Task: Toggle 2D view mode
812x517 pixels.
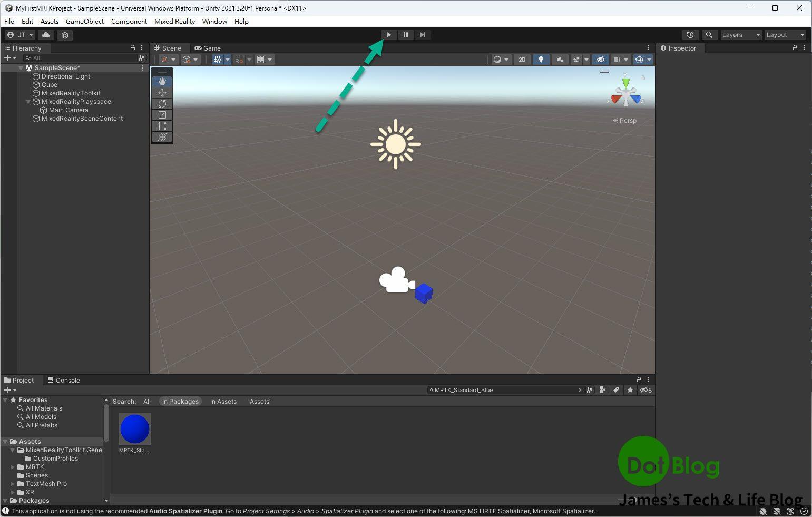Action: coord(522,60)
